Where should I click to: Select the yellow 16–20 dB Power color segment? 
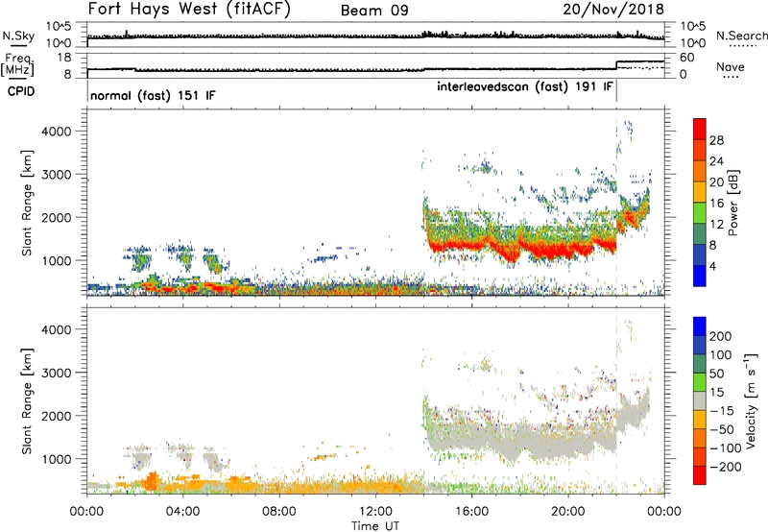[700, 191]
